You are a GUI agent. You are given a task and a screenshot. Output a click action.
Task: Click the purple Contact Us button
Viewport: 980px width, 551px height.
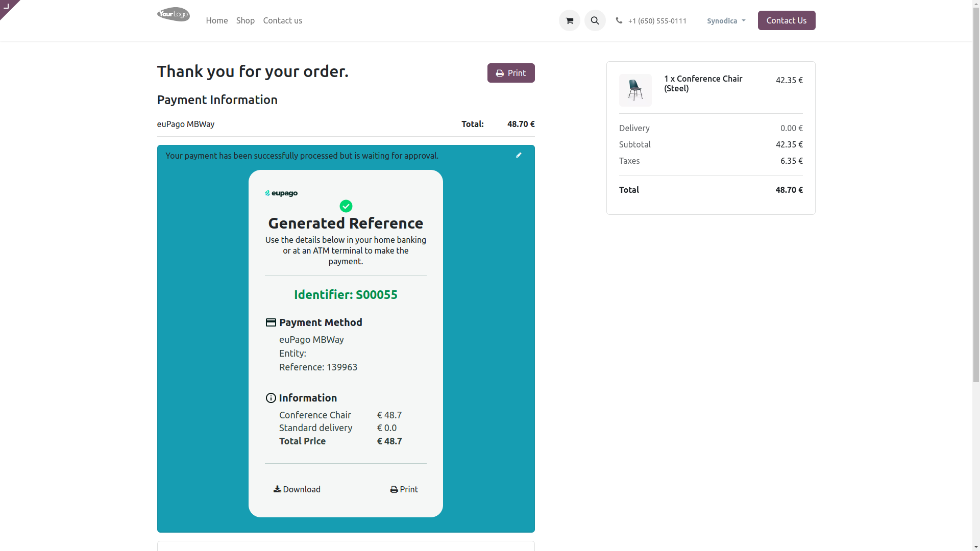787,20
